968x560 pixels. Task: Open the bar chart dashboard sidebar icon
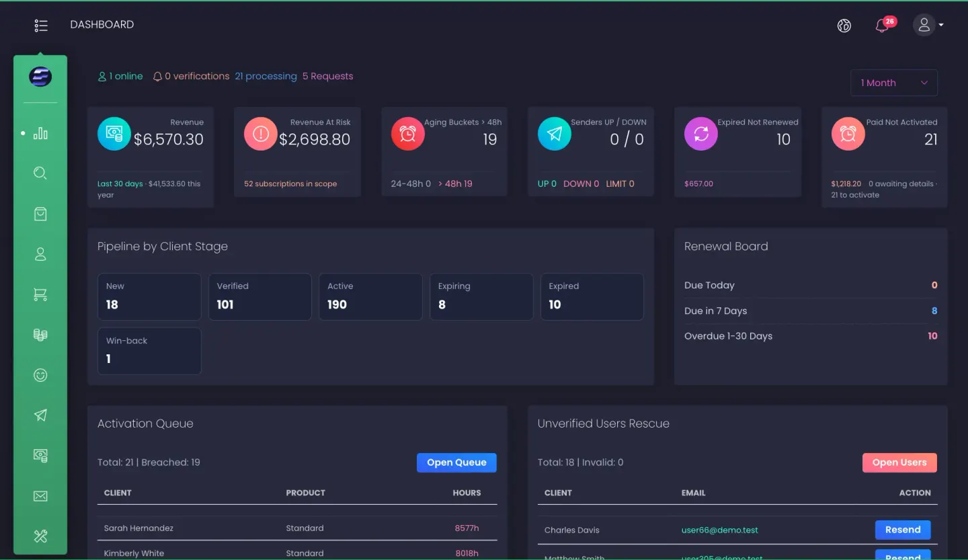(40, 133)
